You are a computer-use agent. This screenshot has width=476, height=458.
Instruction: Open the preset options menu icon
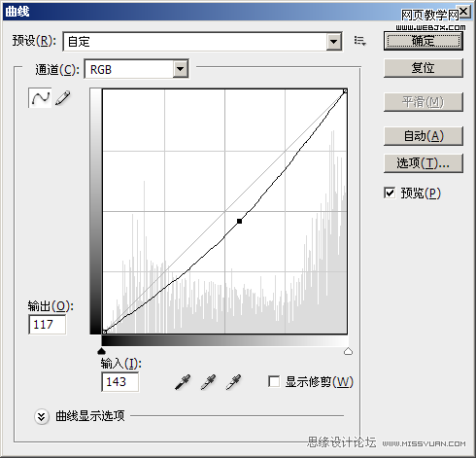(x=359, y=41)
